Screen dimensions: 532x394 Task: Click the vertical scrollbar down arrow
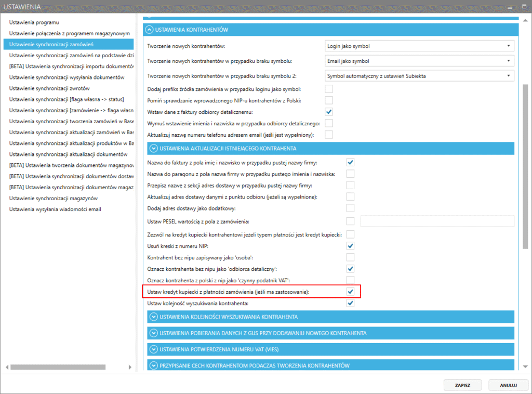tap(526, 365)
